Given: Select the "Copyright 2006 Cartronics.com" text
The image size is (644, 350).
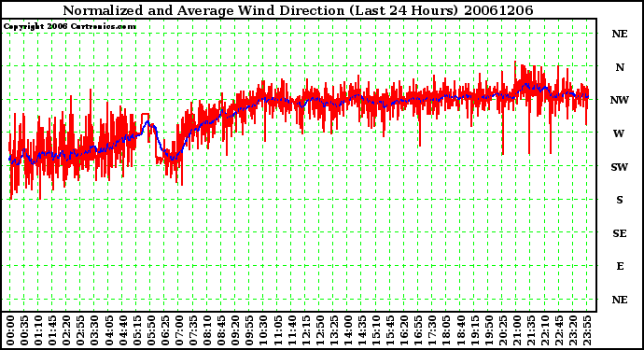Looking at the screenshot, I should point(70,27).
